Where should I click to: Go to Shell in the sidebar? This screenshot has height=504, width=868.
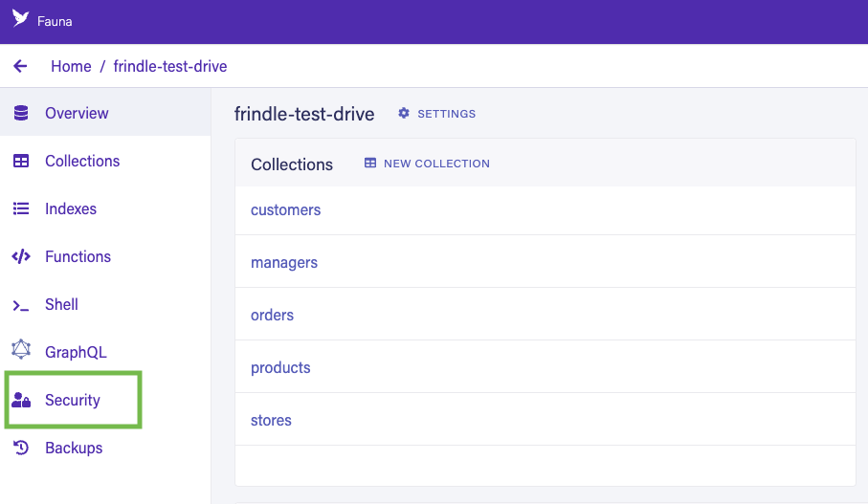click(x=61, y=304)
